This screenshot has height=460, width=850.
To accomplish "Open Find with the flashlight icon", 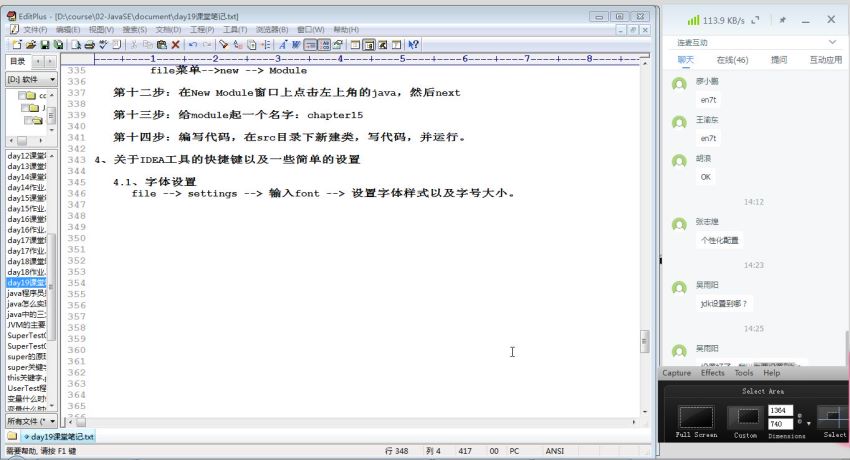I will (223, 45).
